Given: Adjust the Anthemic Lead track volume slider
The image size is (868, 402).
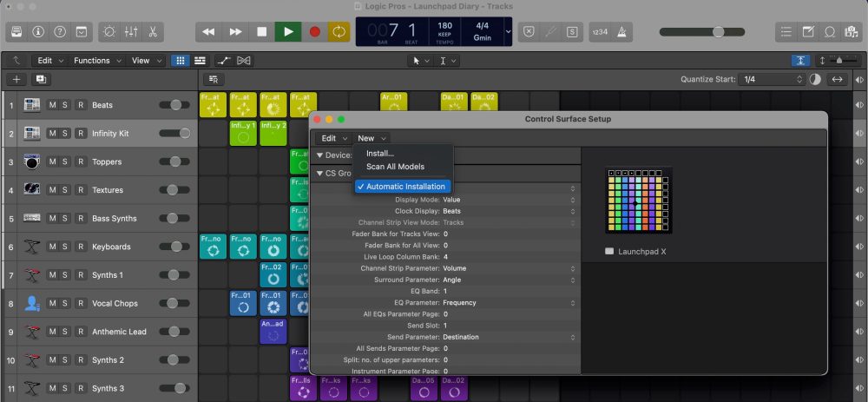Looking at the screenshot, I should pos(174,332).
